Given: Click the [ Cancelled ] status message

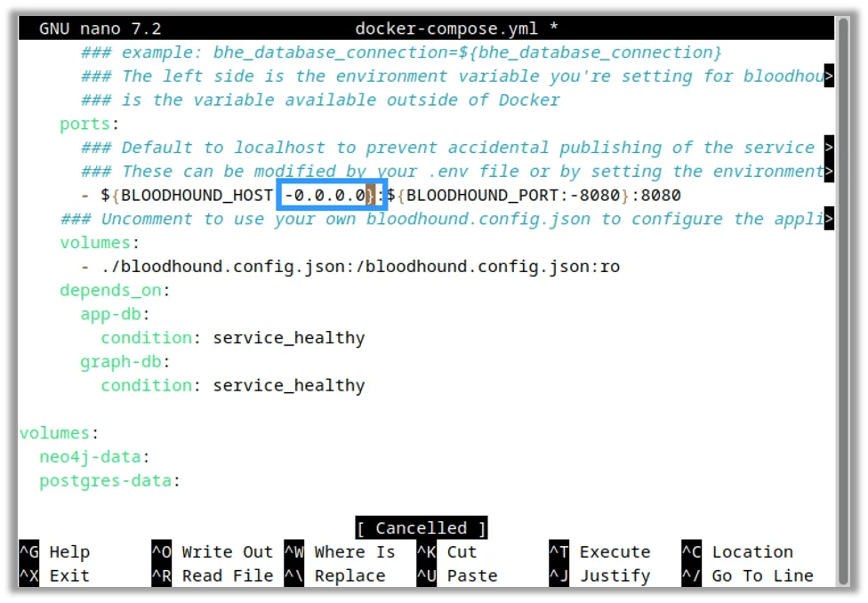Looking at the screenshot, I should point(422,527).
